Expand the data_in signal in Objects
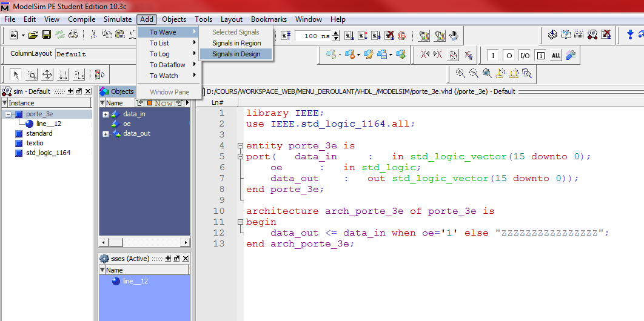The height and width of the screenshot is (321, 644). [x=106, y=114]
